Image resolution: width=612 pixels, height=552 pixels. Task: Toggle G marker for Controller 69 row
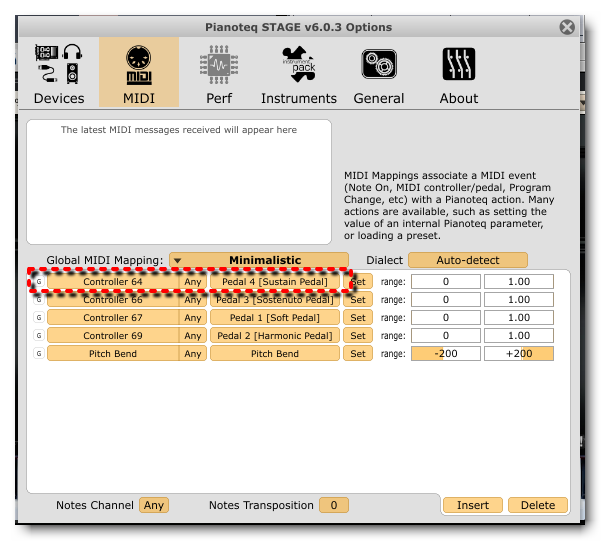tap(39, 335)
